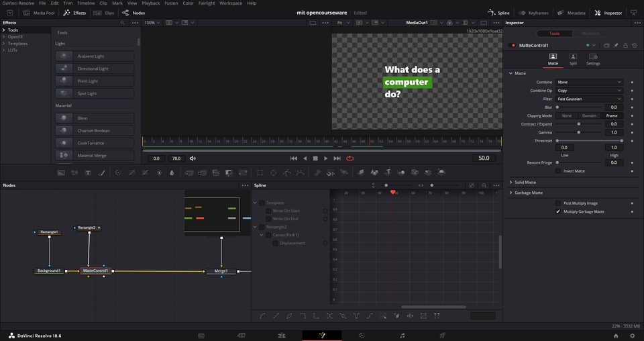644x341 pixels.
Task: Open the Filter dropdown showing Fast Gaussian
Action: (590, 99)
